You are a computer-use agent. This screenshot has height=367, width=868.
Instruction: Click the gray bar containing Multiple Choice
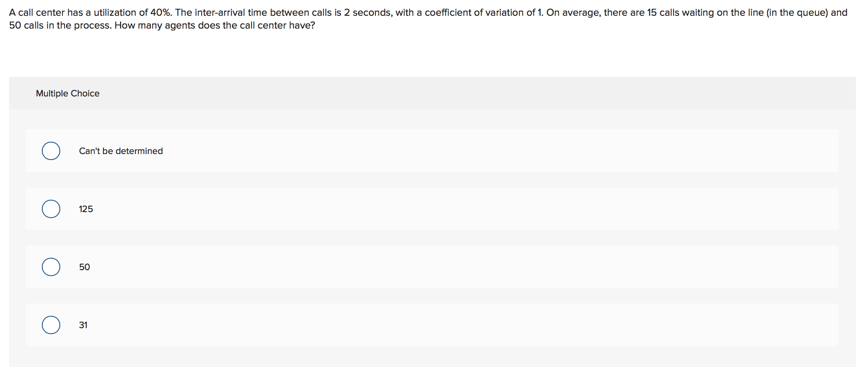[x=427, y=93]
